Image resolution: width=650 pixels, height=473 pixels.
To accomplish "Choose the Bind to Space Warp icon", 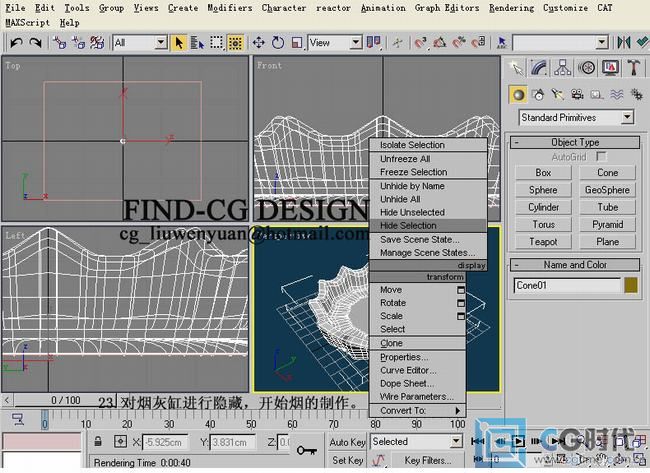I will (97, 43).
